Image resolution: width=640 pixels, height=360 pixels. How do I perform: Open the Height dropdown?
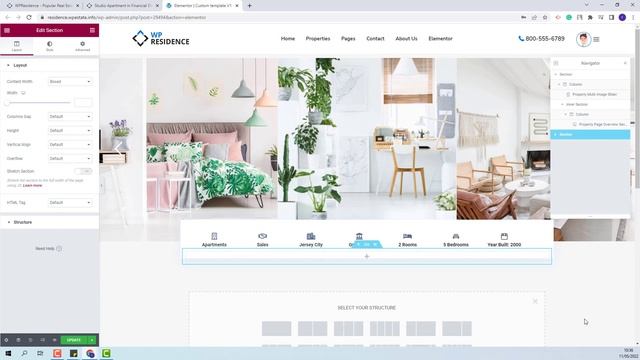point(70,131)
